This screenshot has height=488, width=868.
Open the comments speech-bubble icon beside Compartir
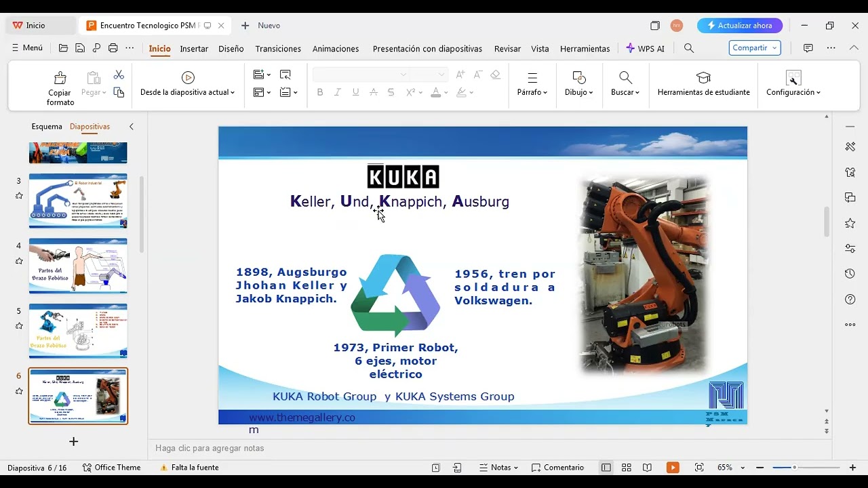pyautogui.click(x=808, y=48)
